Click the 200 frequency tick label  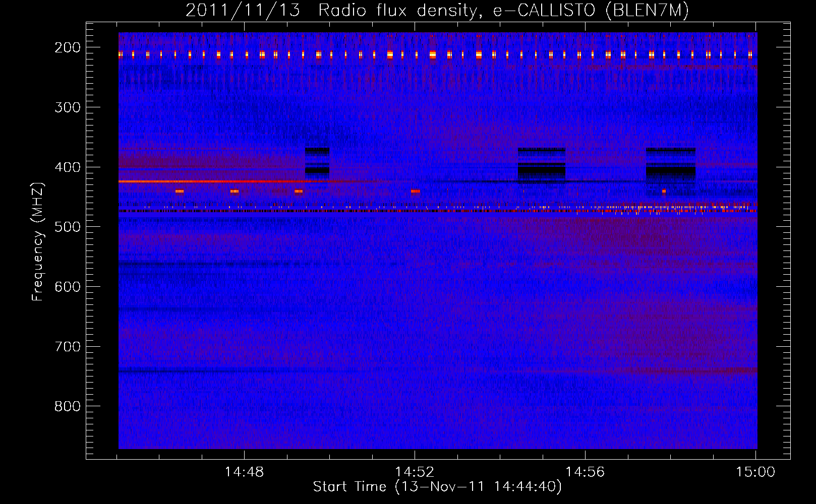(x=68, y=47)
